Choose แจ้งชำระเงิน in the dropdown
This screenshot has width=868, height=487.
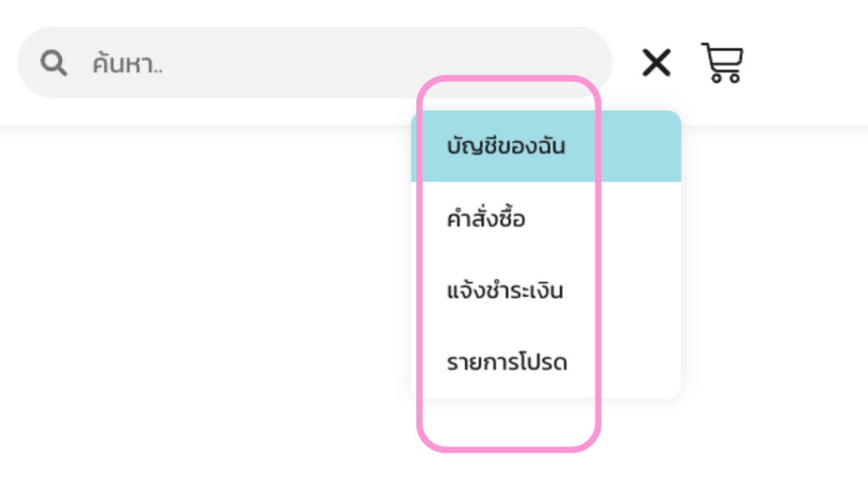click(505, 291)
